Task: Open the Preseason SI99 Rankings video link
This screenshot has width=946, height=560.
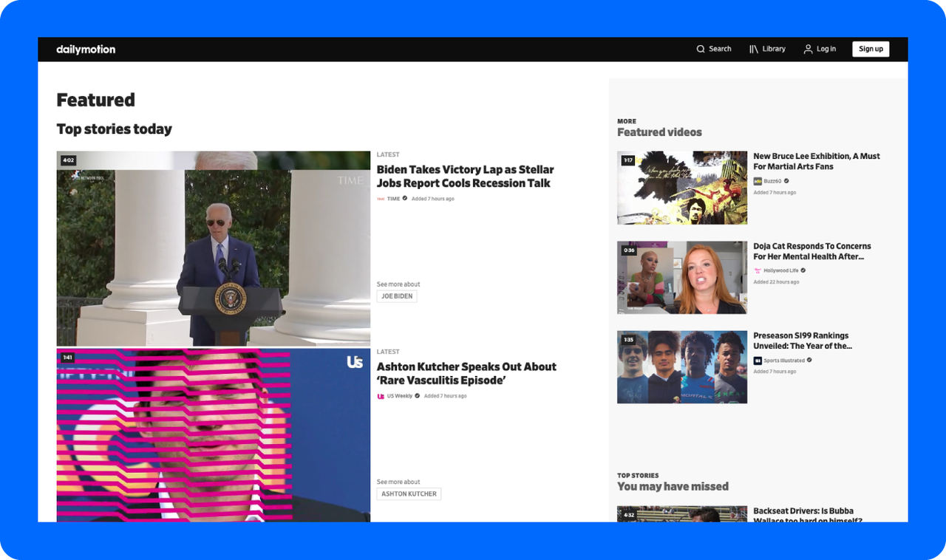Action: coord(802,341)
